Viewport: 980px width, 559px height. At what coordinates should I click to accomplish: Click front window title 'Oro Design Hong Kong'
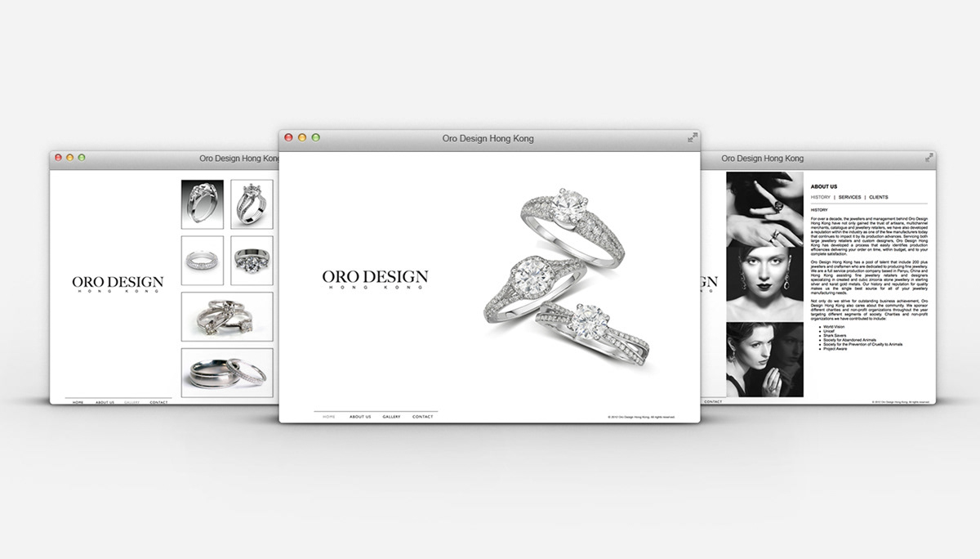click(x=488, y=139)
